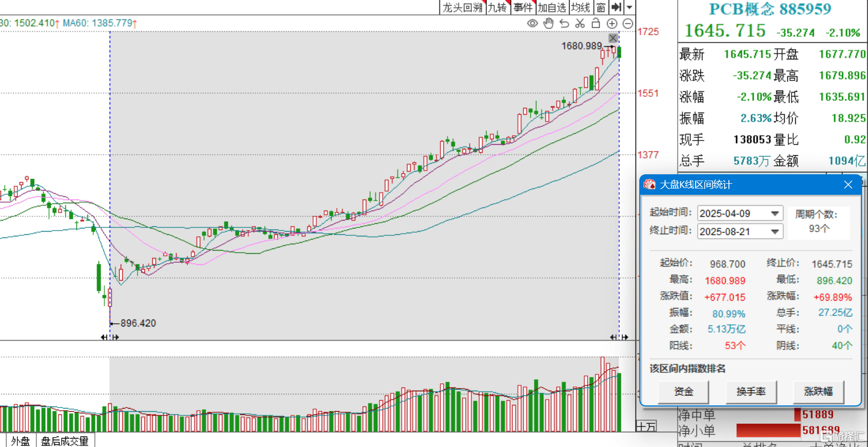Click the jump-to-end arrow icon

[x=616, y=7]
